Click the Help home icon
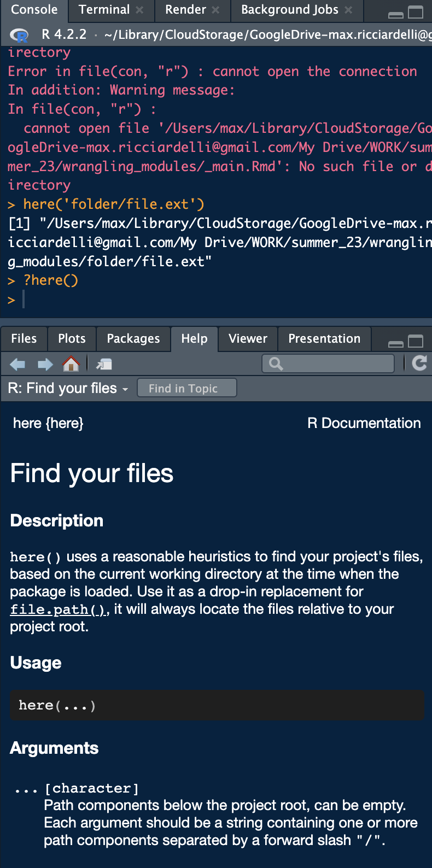This screenshot has width=432, height=868. pyautogui.click(x=71, y=363)
